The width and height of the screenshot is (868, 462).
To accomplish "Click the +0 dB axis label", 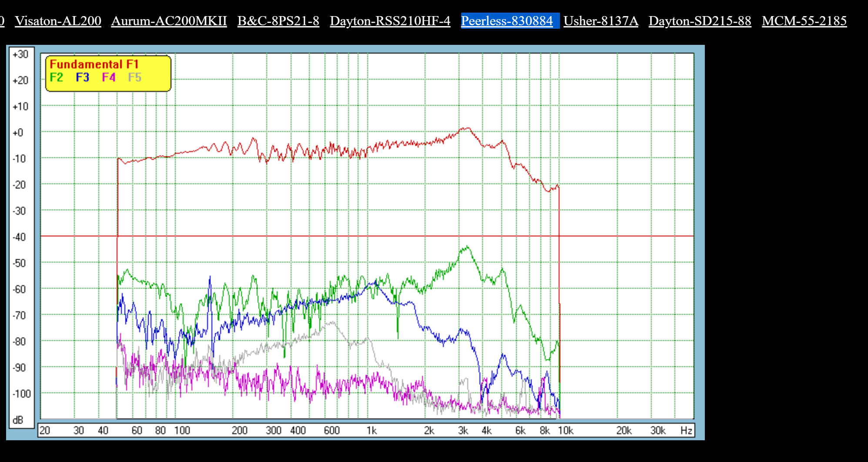I will coord(18,133).
